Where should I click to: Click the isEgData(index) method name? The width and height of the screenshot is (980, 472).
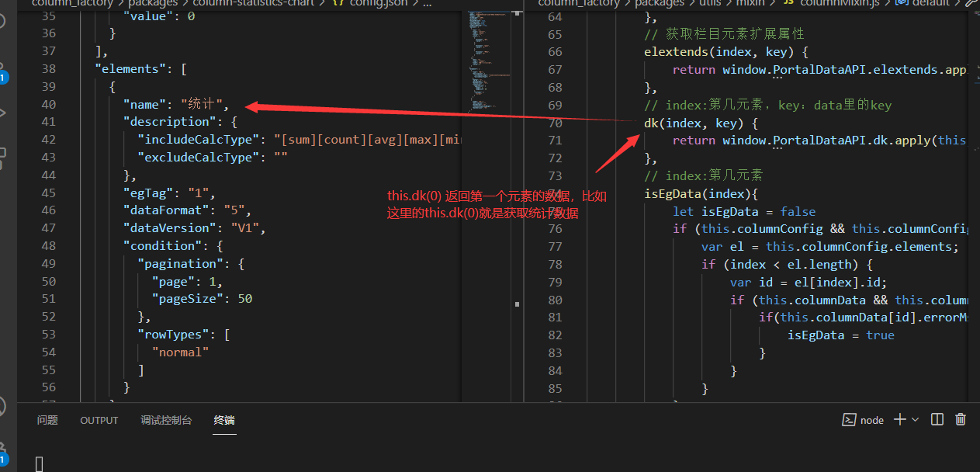click(x=672, y=194)
